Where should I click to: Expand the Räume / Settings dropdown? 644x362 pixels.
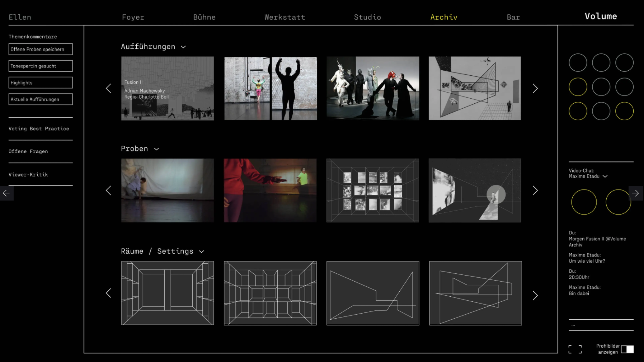point(202,251)
